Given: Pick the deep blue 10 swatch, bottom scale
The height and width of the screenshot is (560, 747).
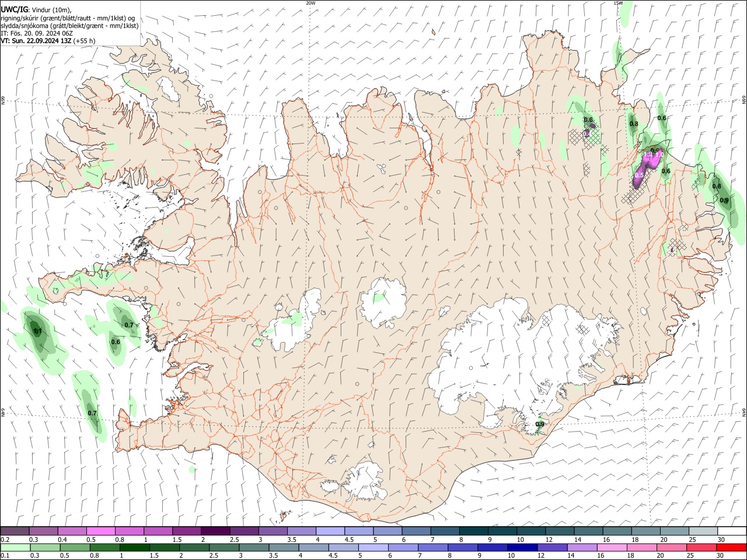Looking at the screenshot, I should 522,547.
